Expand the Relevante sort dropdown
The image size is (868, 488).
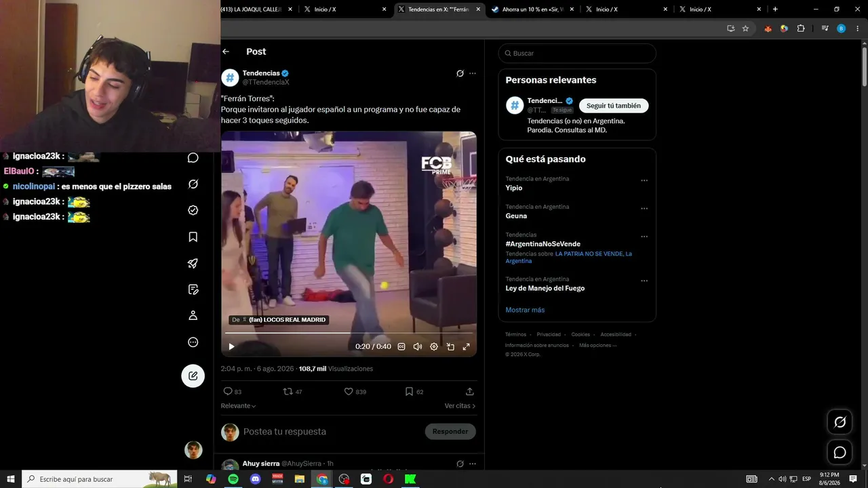238,406
